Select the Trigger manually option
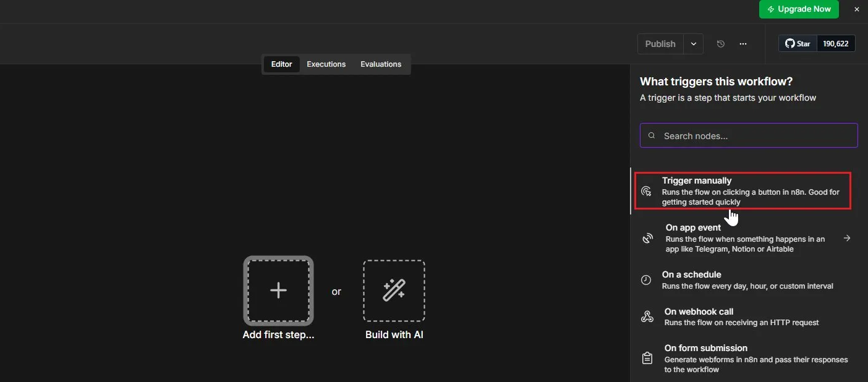The width and height of the screenshot is (868, 382). click(742, 191)
